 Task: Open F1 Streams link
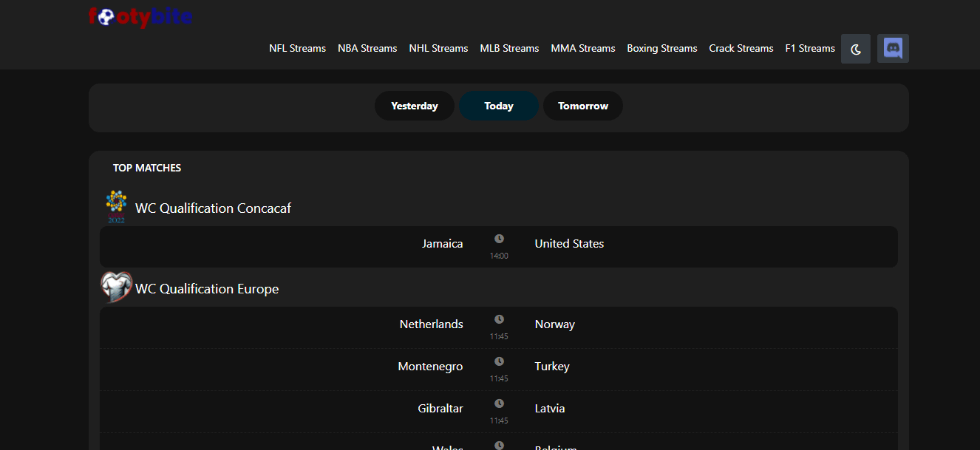(810, 49)
